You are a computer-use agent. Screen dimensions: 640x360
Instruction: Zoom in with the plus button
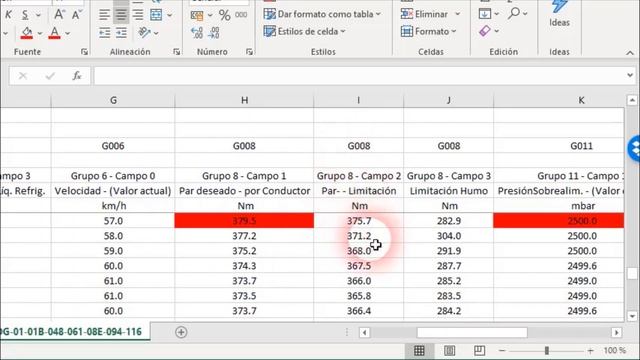pos(590,351)
